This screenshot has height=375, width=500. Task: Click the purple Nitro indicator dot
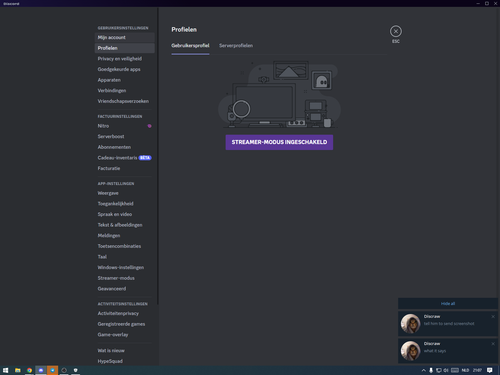pyautogui.click(x=149, y=126)
